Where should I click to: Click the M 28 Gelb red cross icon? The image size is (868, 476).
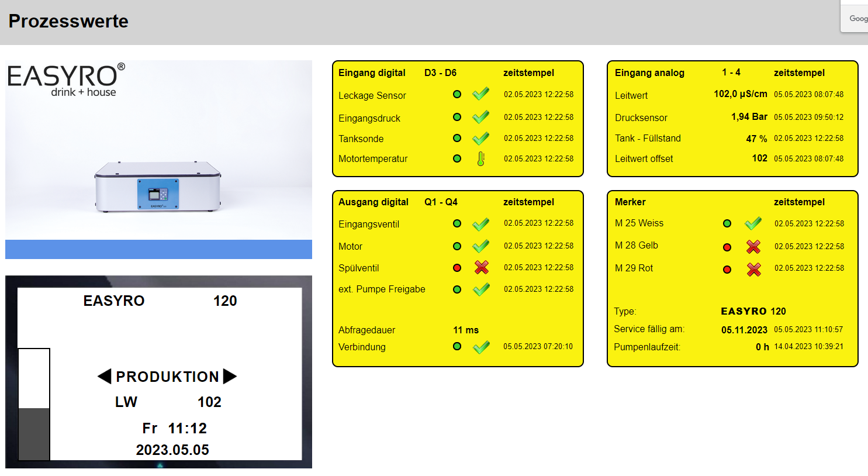click(x=753, y=247)
